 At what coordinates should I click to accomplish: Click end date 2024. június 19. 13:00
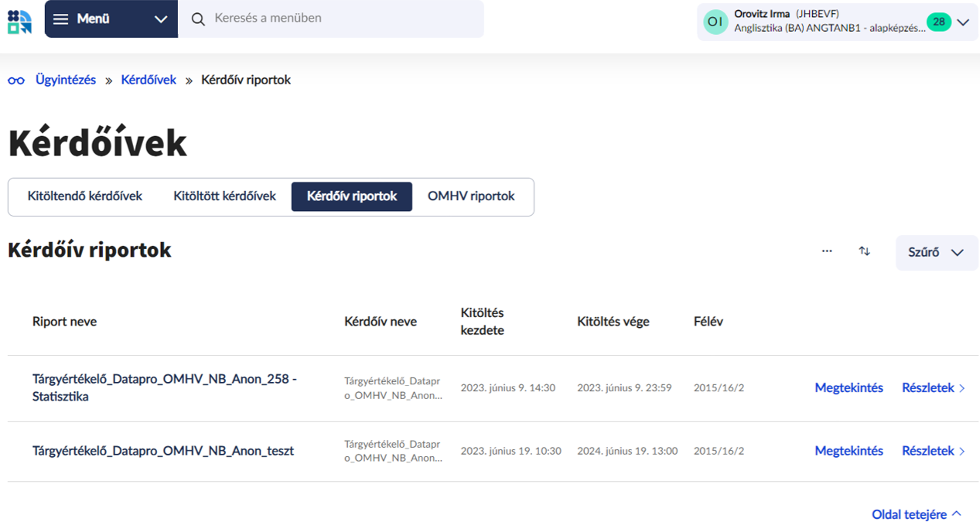pyautogui.click(x=627, y=451)
